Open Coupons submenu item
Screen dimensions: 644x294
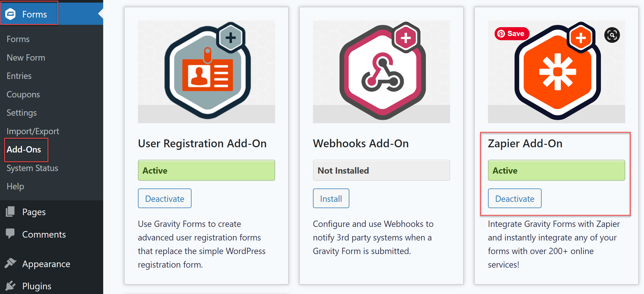coord(23,95)
